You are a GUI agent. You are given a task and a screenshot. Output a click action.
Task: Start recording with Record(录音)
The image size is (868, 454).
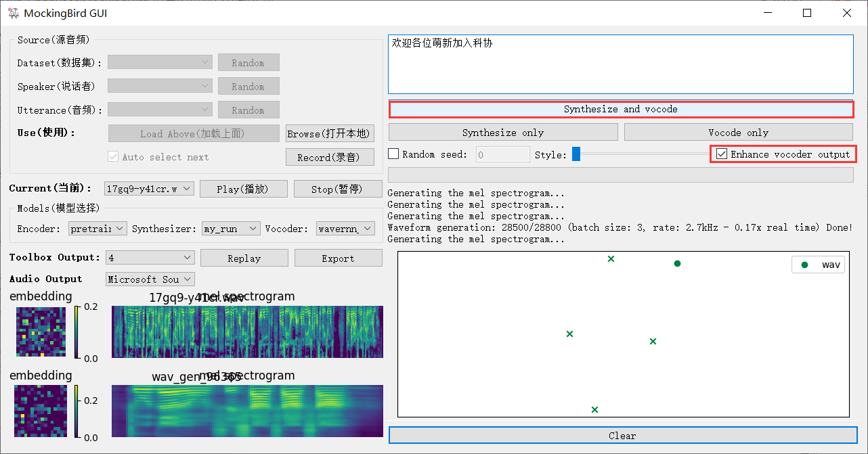(330, 156)
